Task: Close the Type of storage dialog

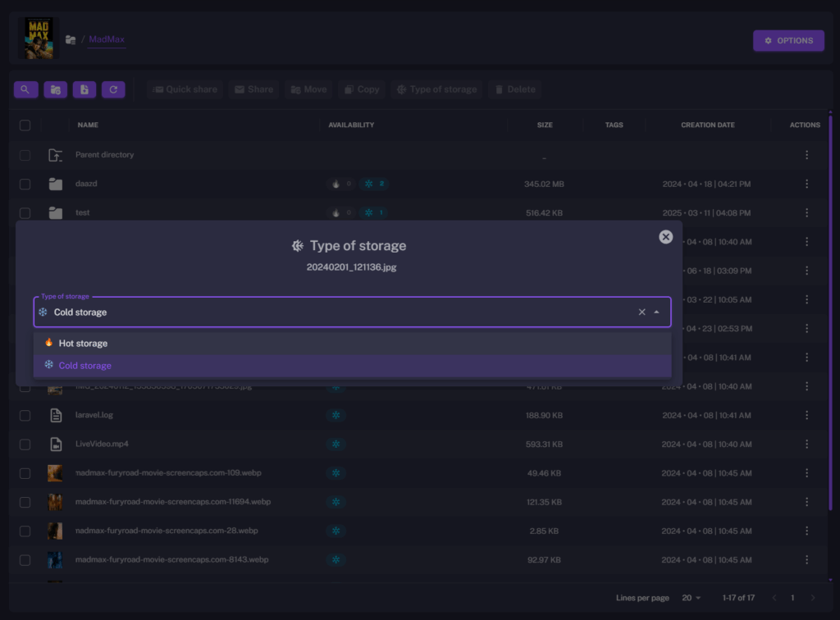Action: (x=666, y=237)
